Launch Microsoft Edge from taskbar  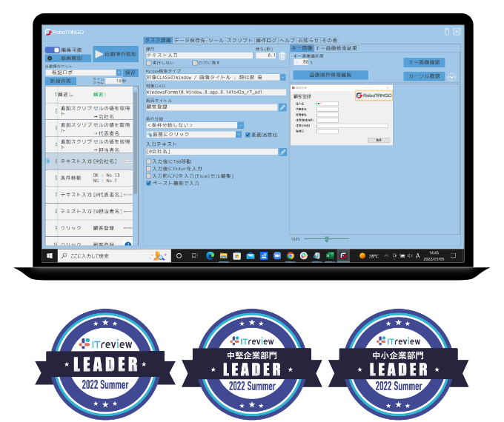[210, 255]
